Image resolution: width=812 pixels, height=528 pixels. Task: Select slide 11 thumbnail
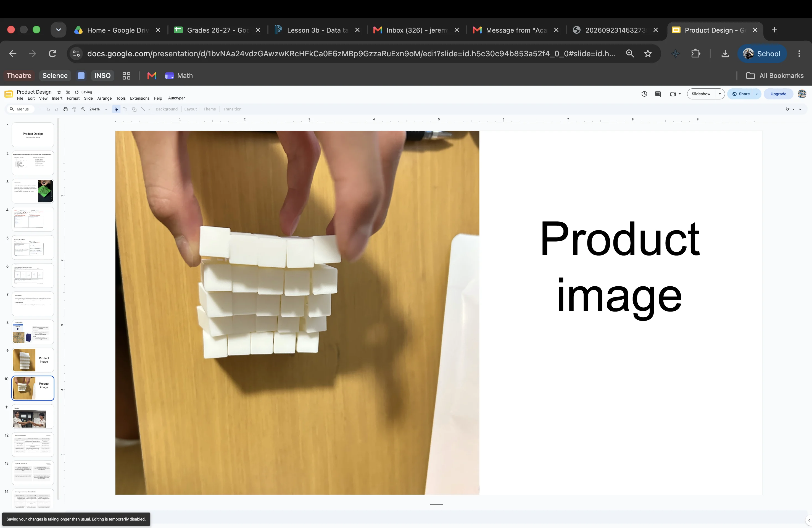(x=33, y=416)
